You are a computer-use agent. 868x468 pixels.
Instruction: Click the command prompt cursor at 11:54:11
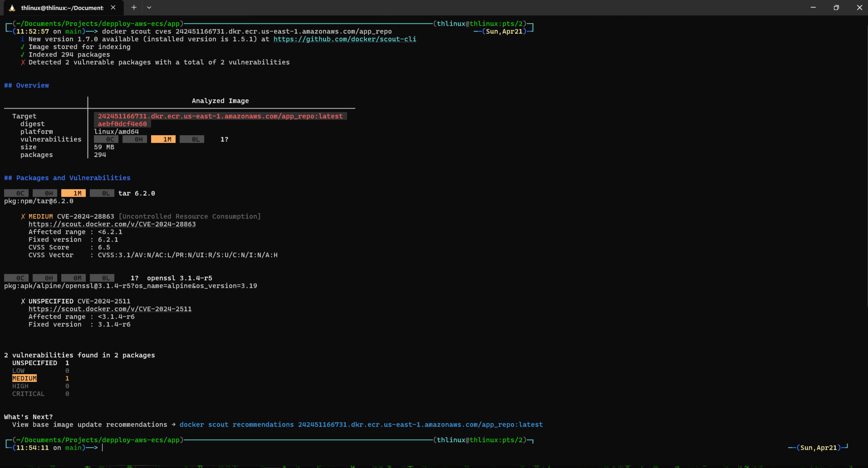[103, 448]
